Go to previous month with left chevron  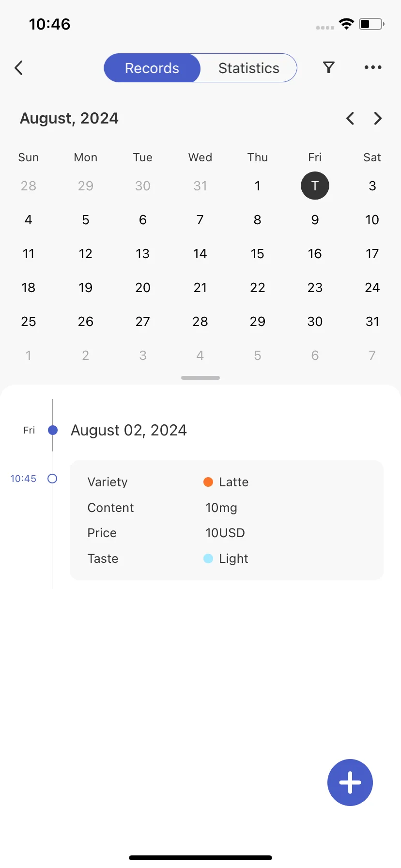[x=350, y=118]
